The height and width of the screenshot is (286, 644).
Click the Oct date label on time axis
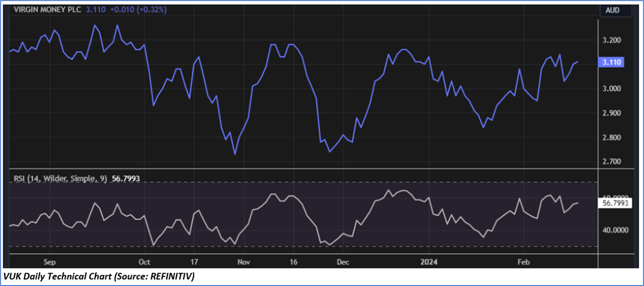[145, 262]
